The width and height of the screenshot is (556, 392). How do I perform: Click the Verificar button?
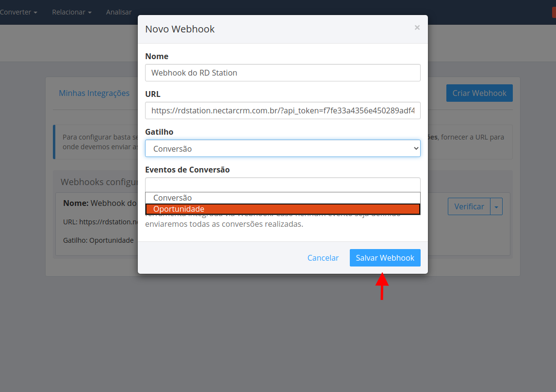click(469, 206)
